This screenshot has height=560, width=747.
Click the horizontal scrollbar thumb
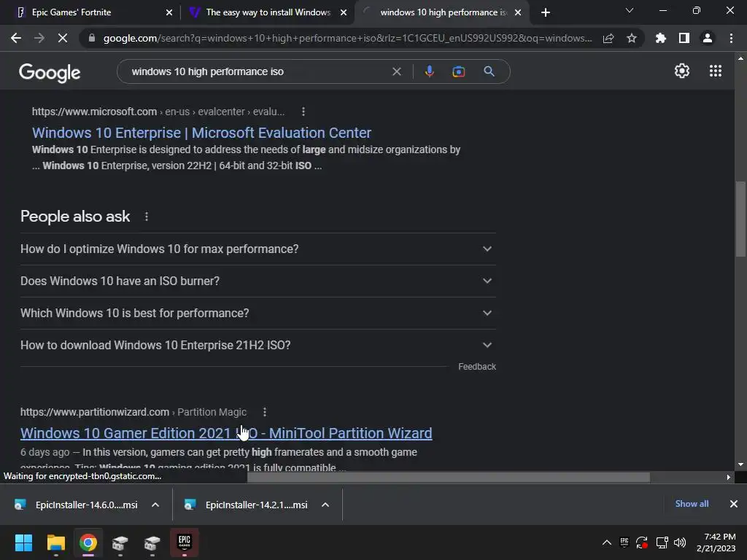449,477
